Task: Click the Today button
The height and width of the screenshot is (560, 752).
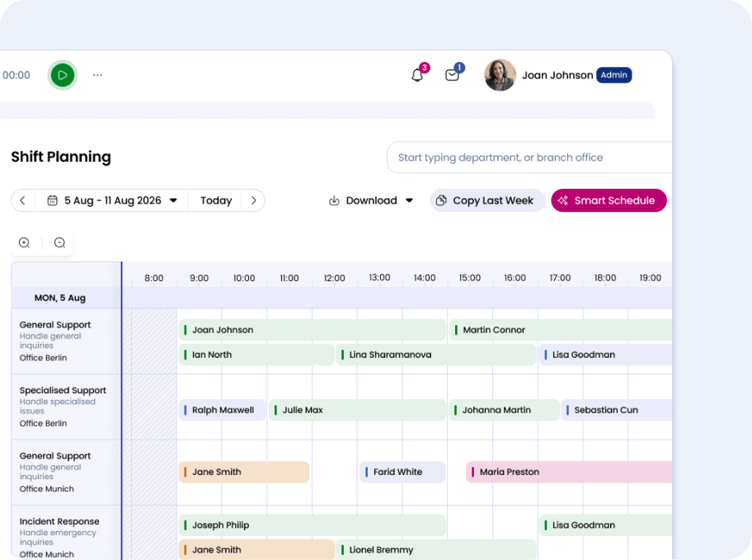Action: click(216, 200)
